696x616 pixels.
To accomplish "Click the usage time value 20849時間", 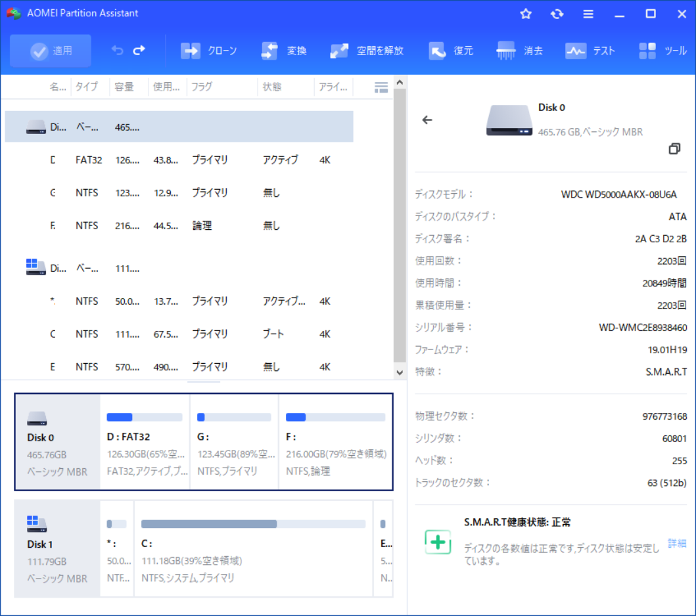I will [x=664, y=283].
